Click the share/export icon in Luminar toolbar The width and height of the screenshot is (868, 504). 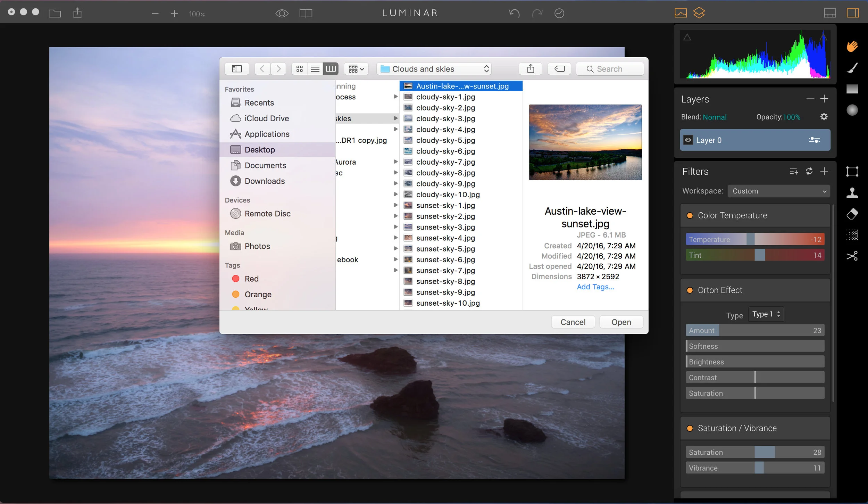coord(77,13)
